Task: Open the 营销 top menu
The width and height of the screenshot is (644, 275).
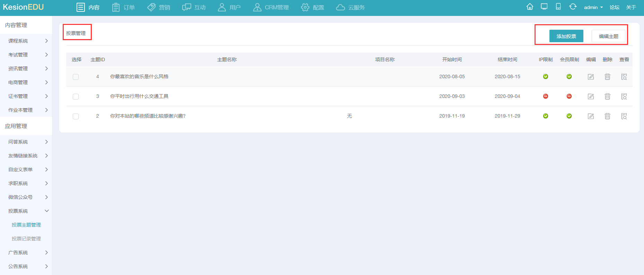Action: click(159, 7)
